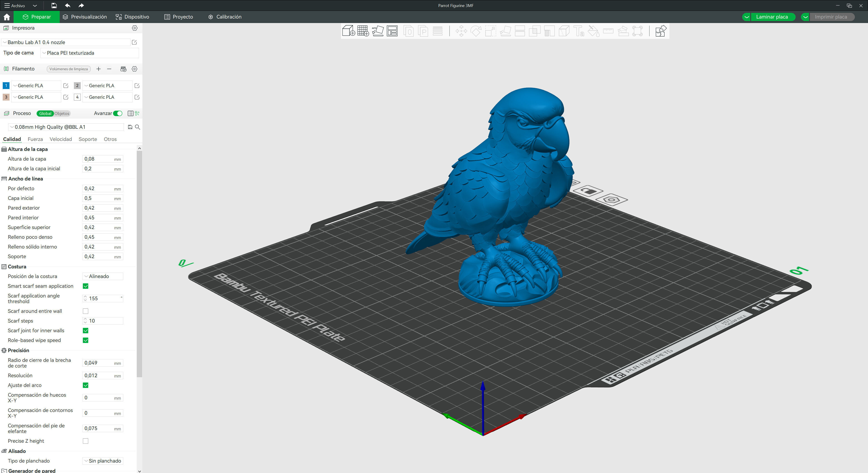Open filament 2 Generic PLA dropdown
The height and width of the screenshot is (473, 868).
point(108,86)
